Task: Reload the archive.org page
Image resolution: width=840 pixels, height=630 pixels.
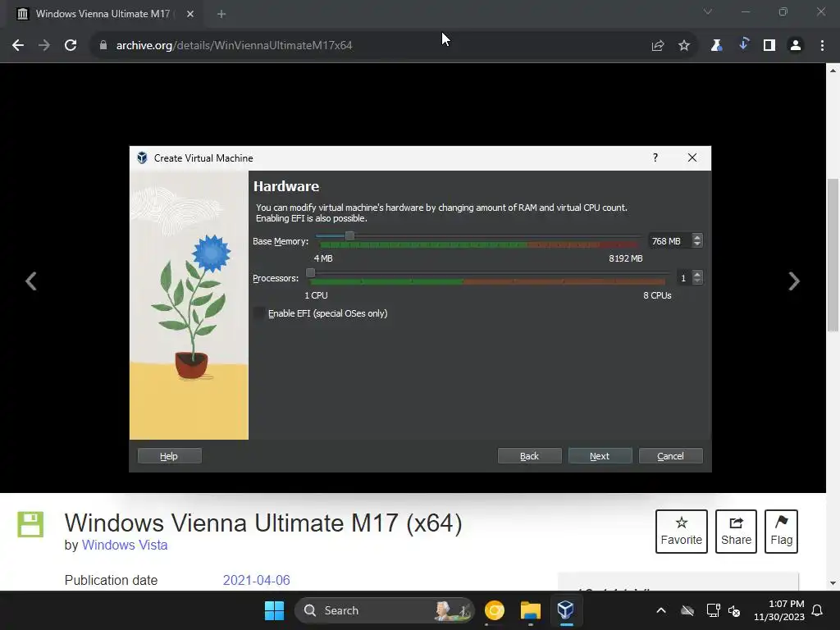Action: pyautogui.click(x=71, y=46)
